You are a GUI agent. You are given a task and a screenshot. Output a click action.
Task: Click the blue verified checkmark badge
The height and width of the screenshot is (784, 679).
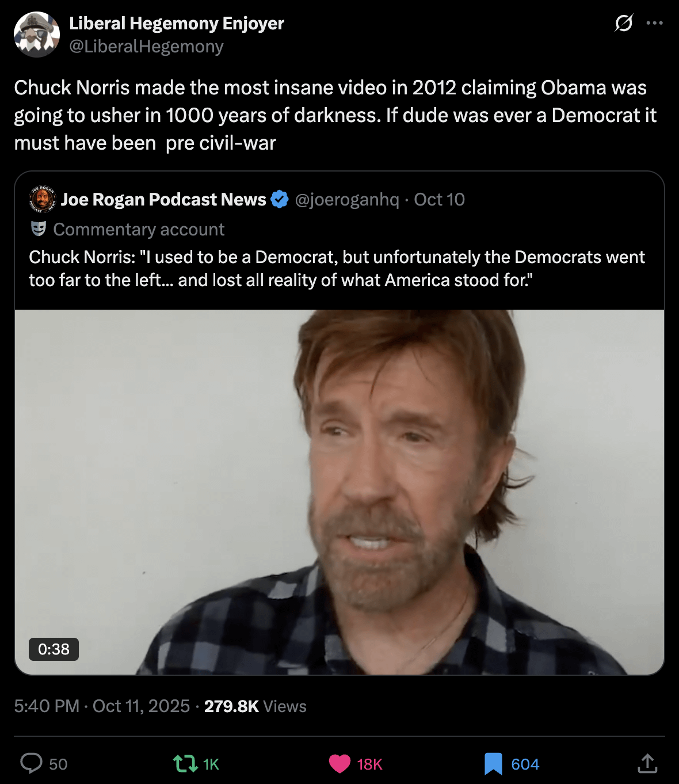coord(280,199)
